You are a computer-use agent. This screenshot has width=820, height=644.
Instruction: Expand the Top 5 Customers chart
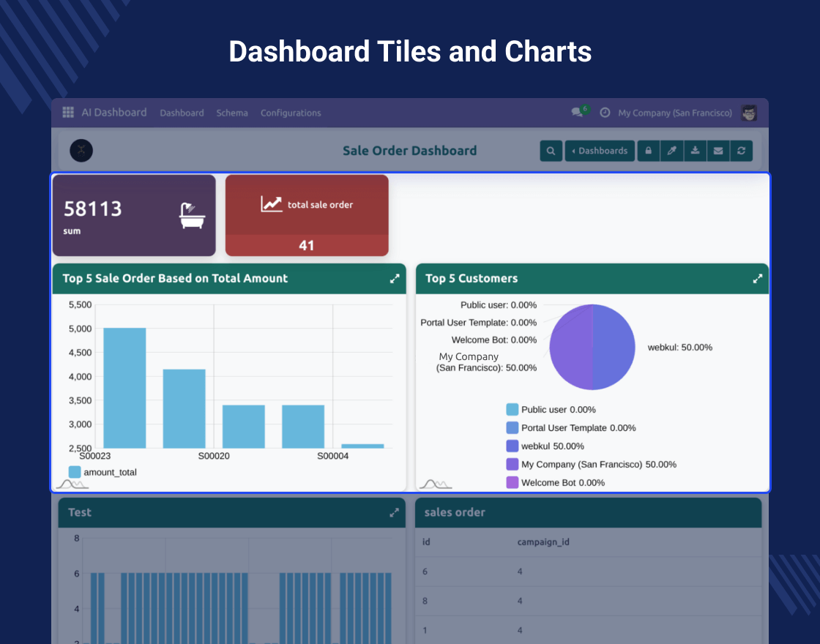click(758, 279)
